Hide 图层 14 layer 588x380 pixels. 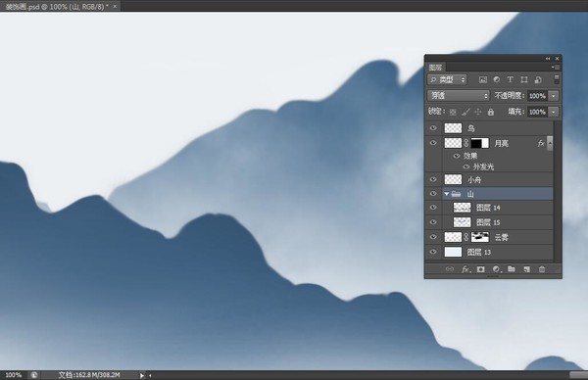(433, 208)
